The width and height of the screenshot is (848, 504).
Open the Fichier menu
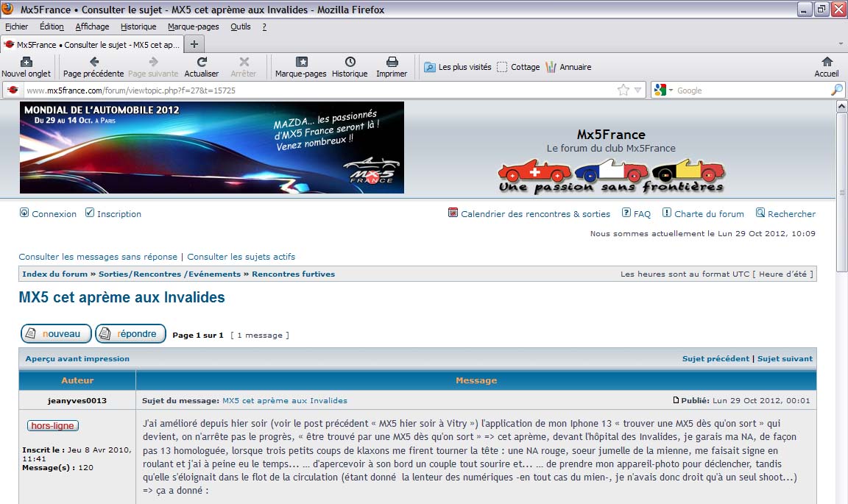17,26
